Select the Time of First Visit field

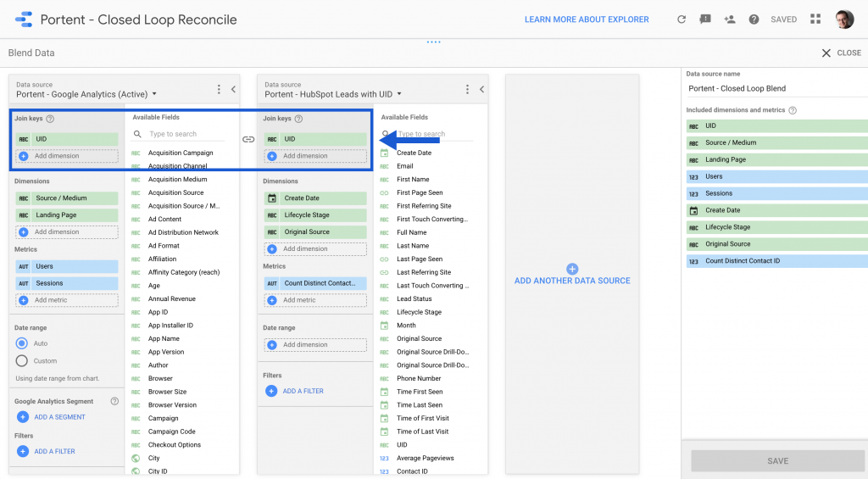(x=422, y=419)
